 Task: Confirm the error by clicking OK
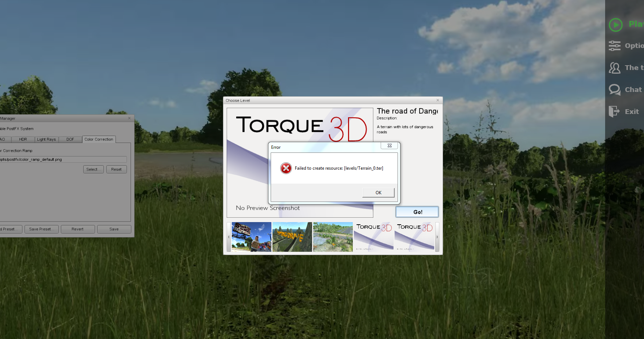click(378, 193)
